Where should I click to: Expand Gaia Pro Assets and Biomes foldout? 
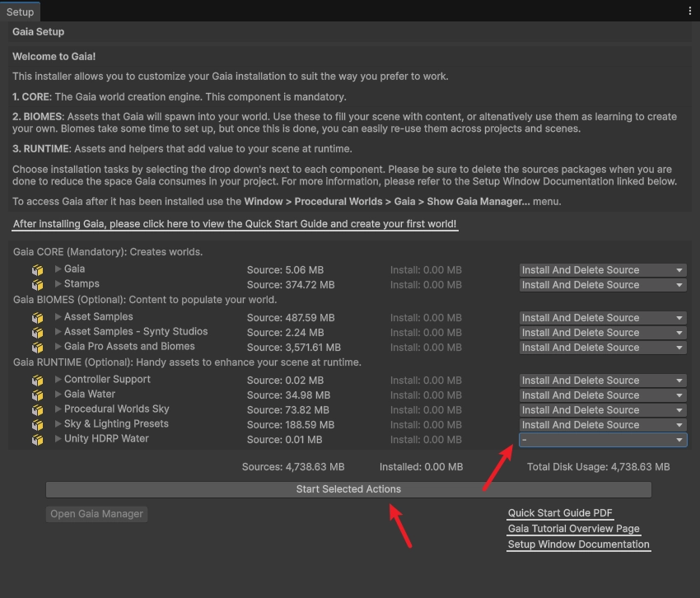tap(58, 346)
